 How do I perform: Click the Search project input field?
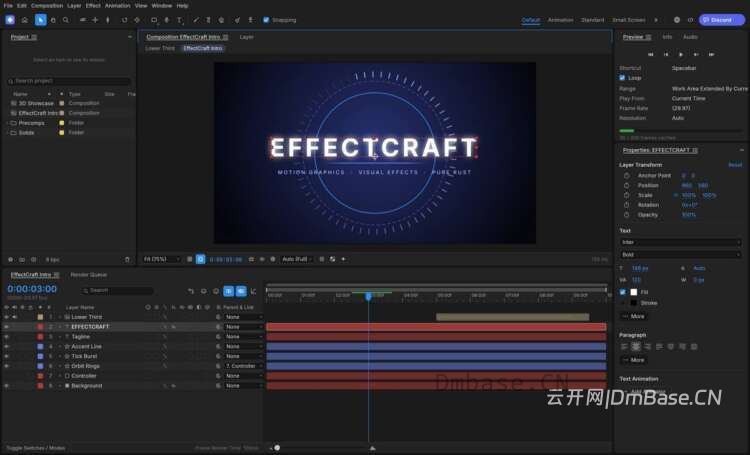point(69,81)
